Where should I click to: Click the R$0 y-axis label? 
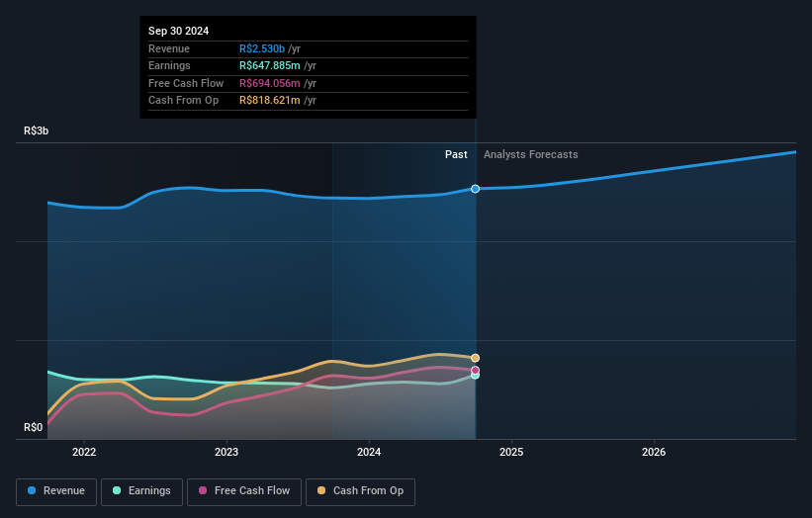(x=34, y=427)
